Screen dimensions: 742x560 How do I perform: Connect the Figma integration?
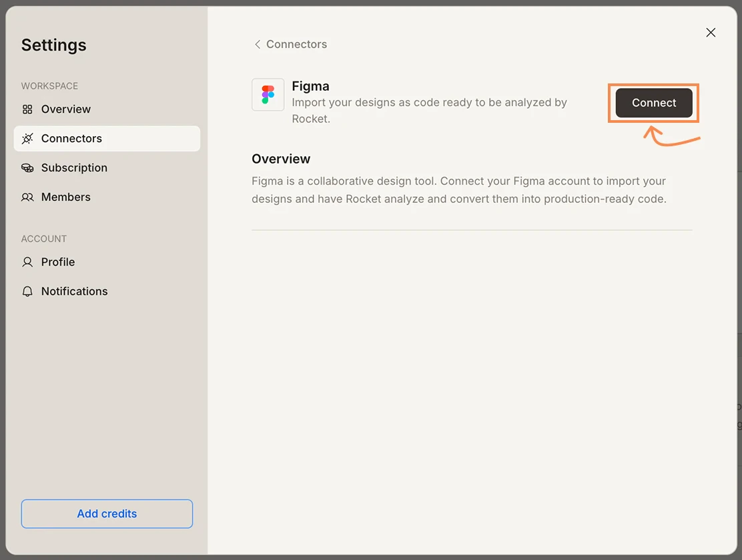653,103
